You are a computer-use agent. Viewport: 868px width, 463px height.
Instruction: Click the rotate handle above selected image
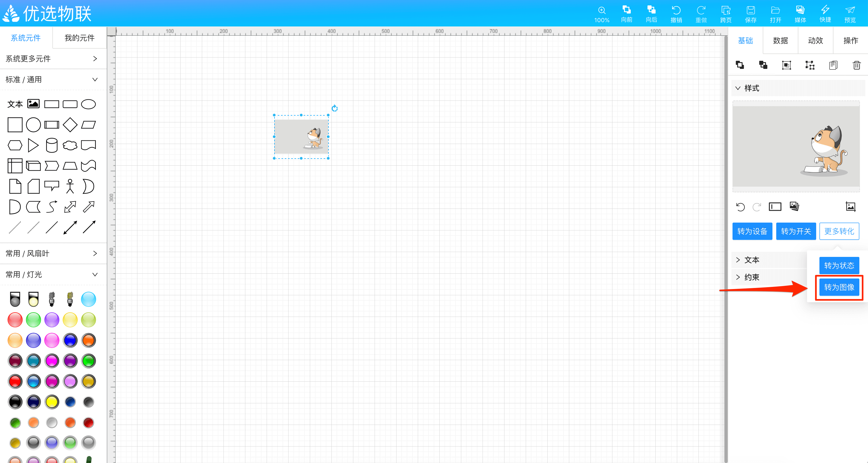point(334,108)
